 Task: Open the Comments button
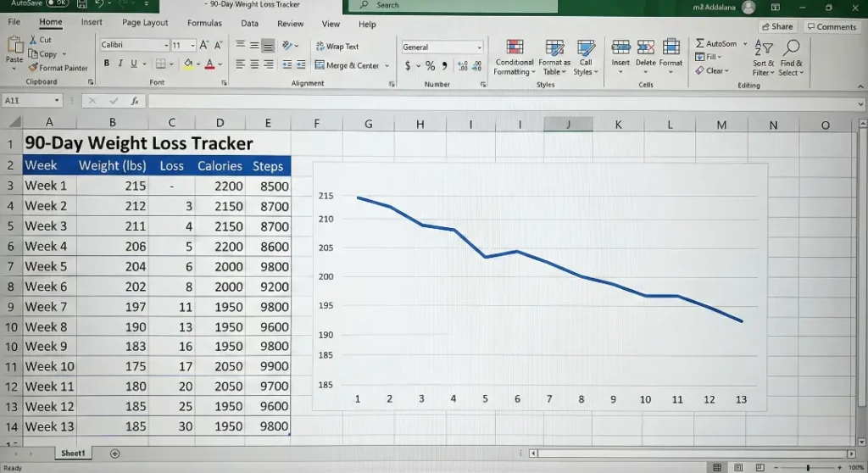pos(831,26)
